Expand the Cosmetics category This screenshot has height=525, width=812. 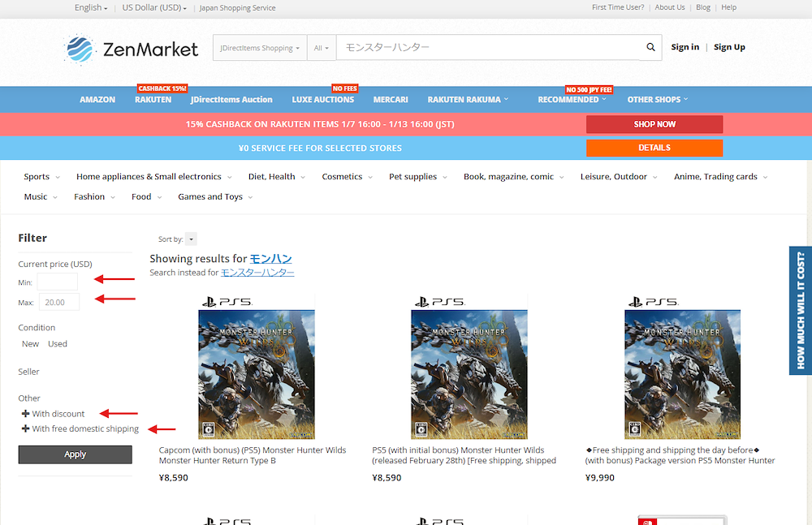347,177
